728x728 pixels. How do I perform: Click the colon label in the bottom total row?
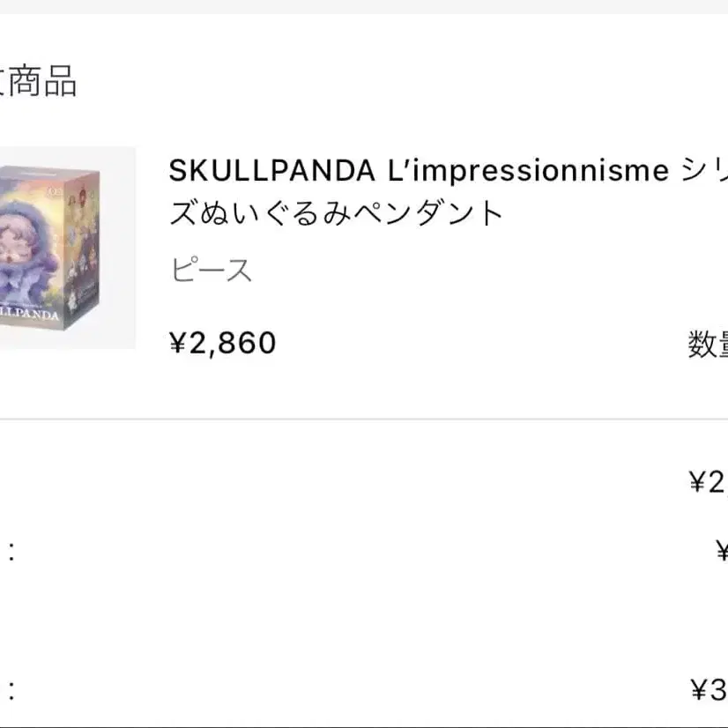[x=11, y=689]
